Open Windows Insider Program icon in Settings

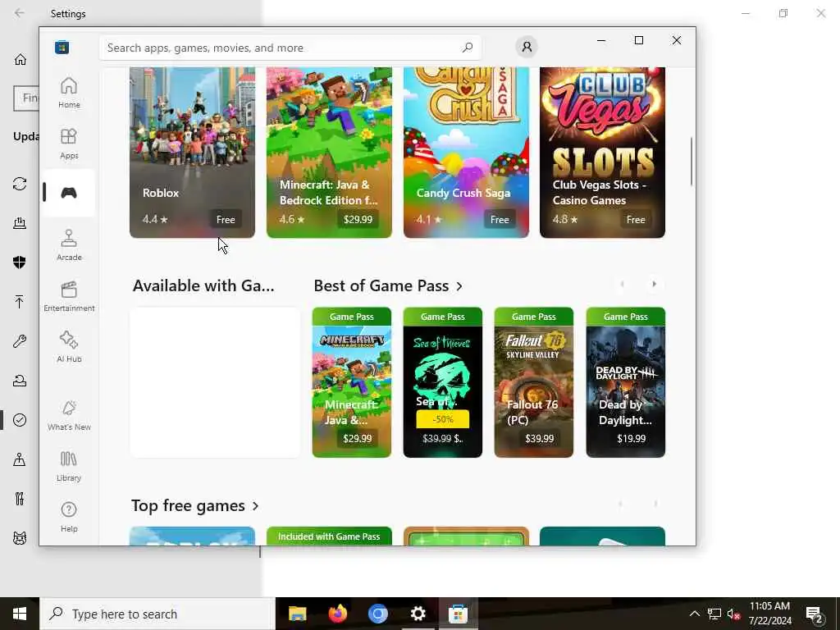(20, 538)
